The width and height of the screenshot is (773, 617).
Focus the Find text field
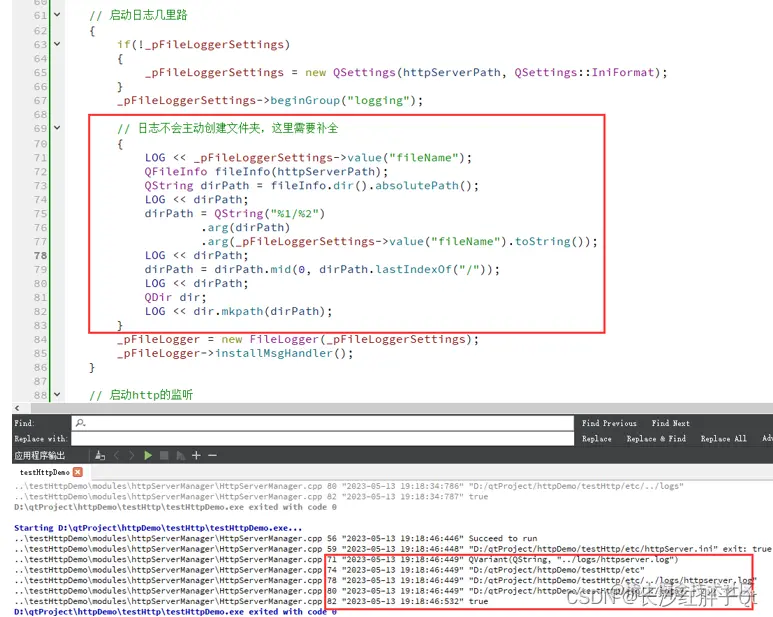(x=323, y=423)
